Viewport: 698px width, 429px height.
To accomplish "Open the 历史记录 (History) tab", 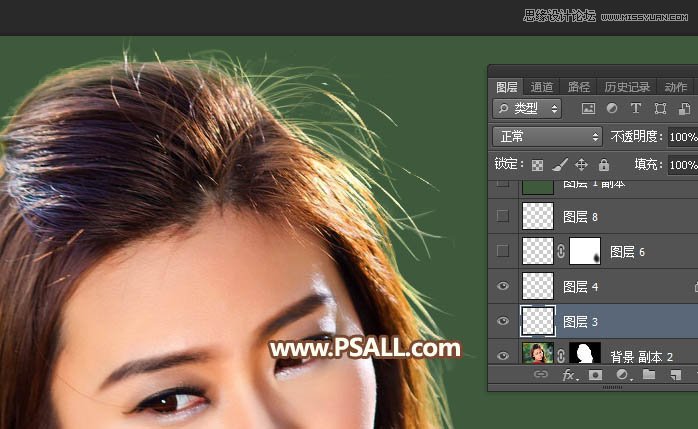I will [x=627, y=87].
